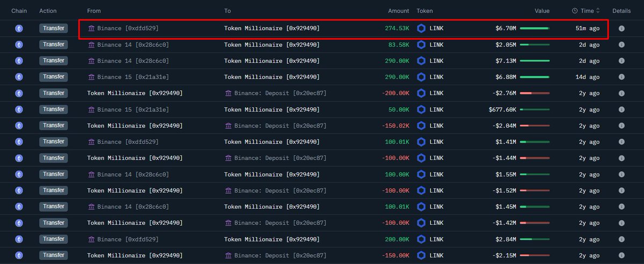
Task: Click the 100.01K amount in $1.41M row
Action: click(x=397, y=142)
